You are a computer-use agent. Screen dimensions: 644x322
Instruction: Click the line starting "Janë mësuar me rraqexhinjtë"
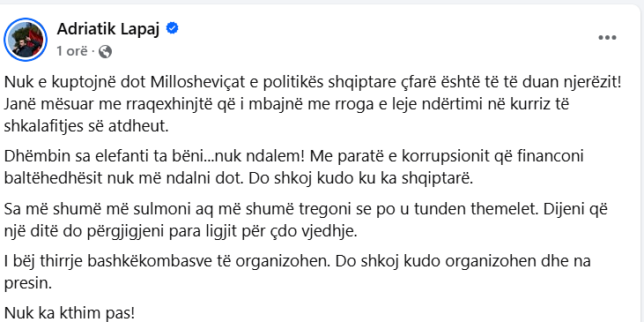click(x=286, y=104)
